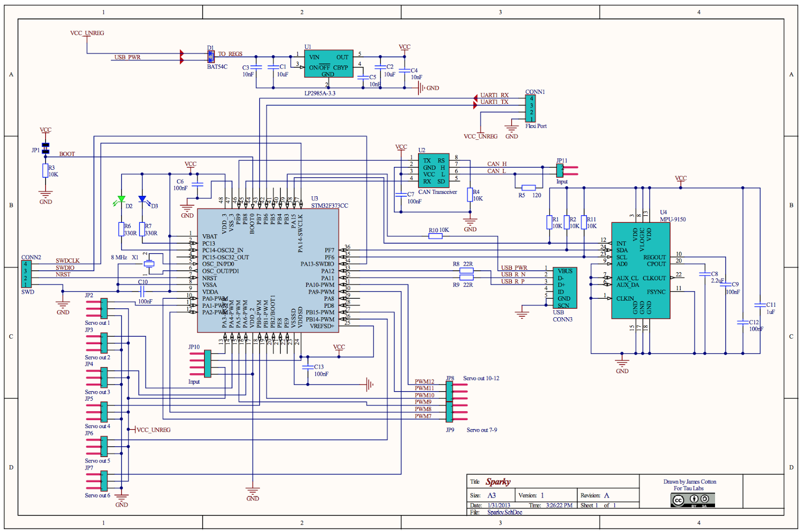Click the C11 1uF capacitor
The image size is (800, 532).
tap(760, 305)
